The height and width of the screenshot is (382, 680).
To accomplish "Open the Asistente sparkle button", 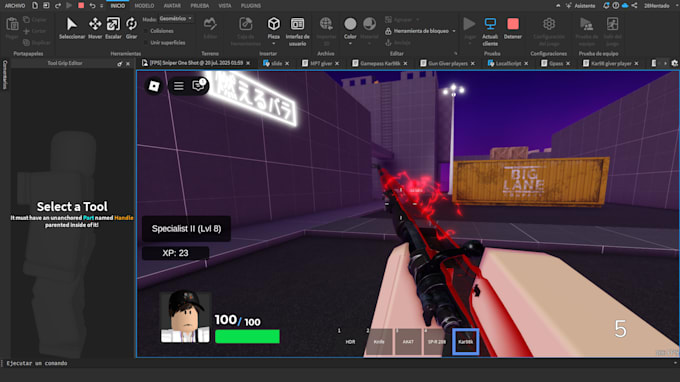I will pyautogui.click(x=580, y=6).
